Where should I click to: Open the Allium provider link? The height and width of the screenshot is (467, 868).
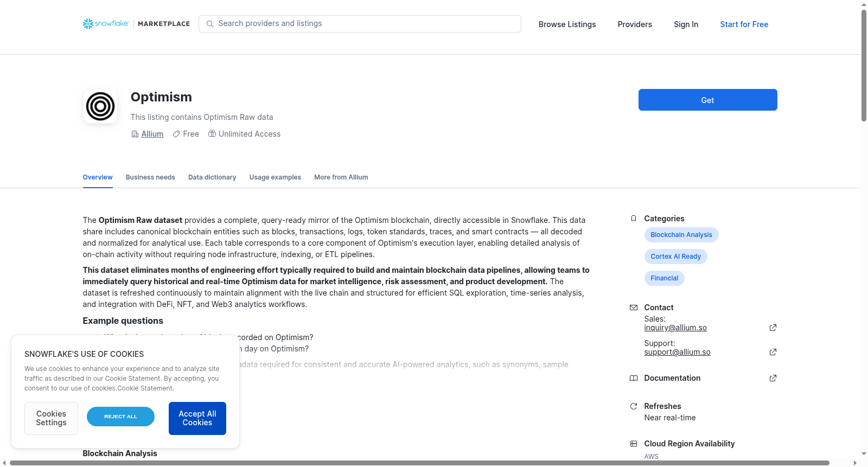pyautogui.click(x=152, y=134)
